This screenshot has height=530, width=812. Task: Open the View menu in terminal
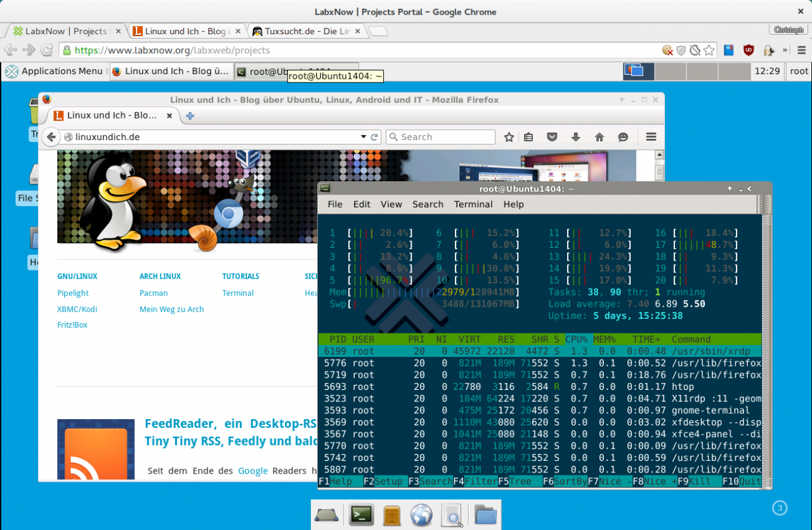391,204
